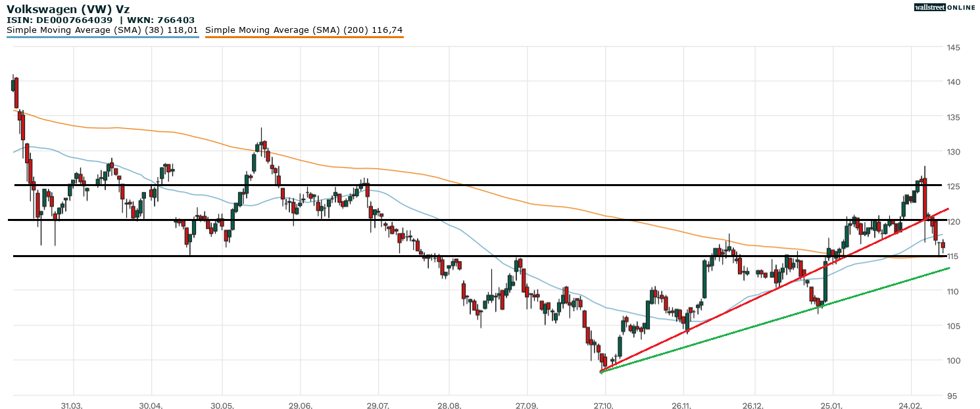The width and height of the screenshot is (980, 409).
Task: Click the 145 price axis label
Action: (x=953, y=47)
